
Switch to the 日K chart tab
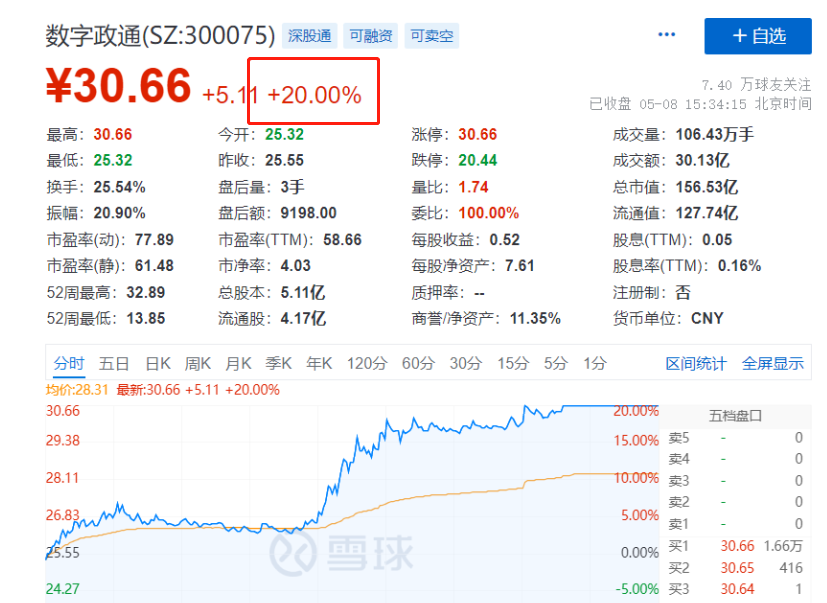coord(158,363)
